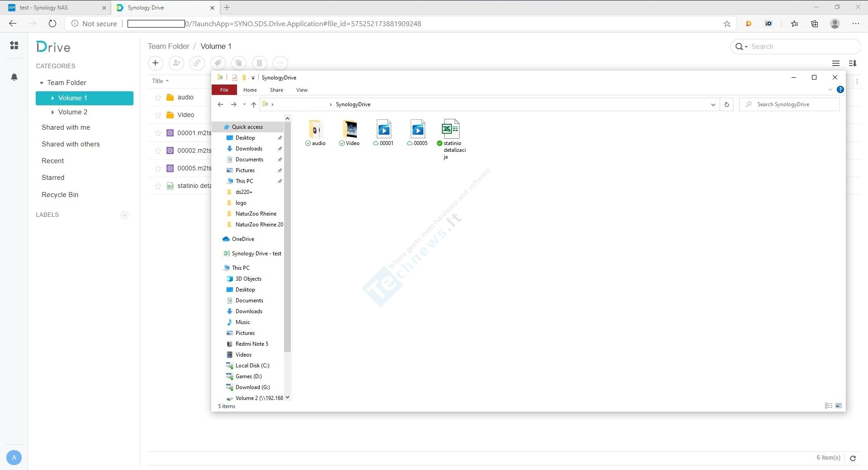The width and height of the screenshot is (868, 470).
Task: Collapse the Team Folder tree node
Action: [42, 83]
